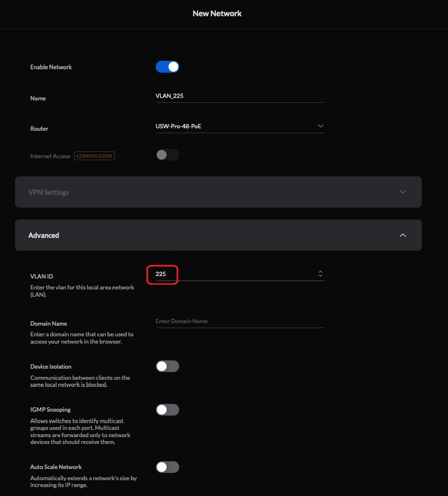Click the VPN Settings section title

click(x=49, y=192)
